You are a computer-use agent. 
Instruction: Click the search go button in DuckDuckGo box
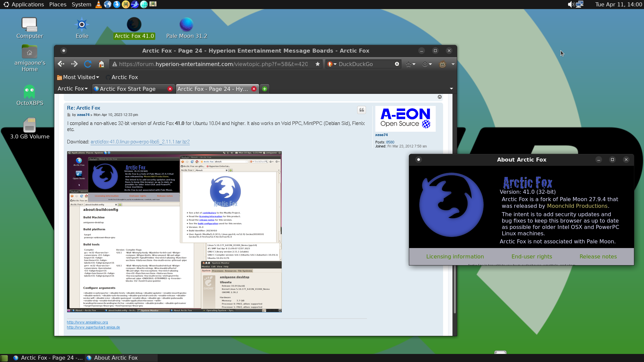pos(397,64)
